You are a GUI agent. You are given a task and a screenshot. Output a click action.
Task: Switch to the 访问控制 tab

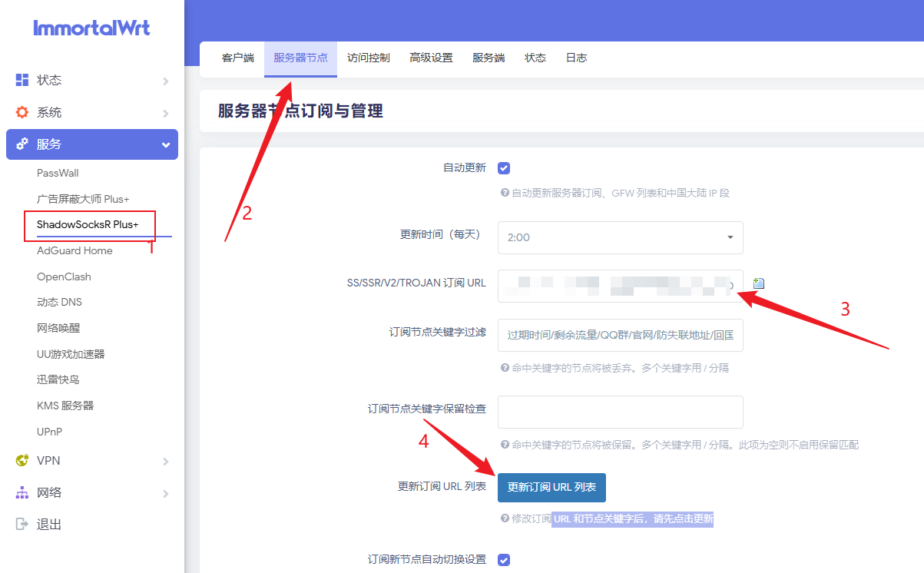pos(368,58)
